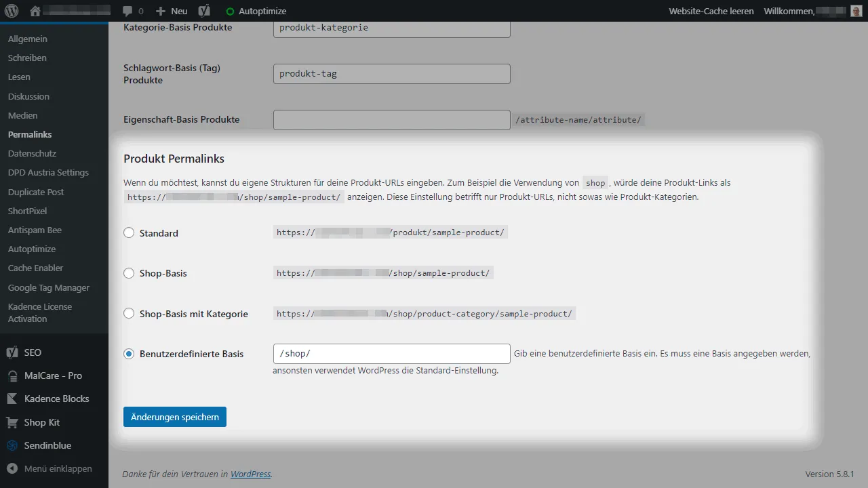This screenshot has width=868, height=488.
Task: Click the Eigenschaft-Basis Produkte label
Action: point(182,119)
